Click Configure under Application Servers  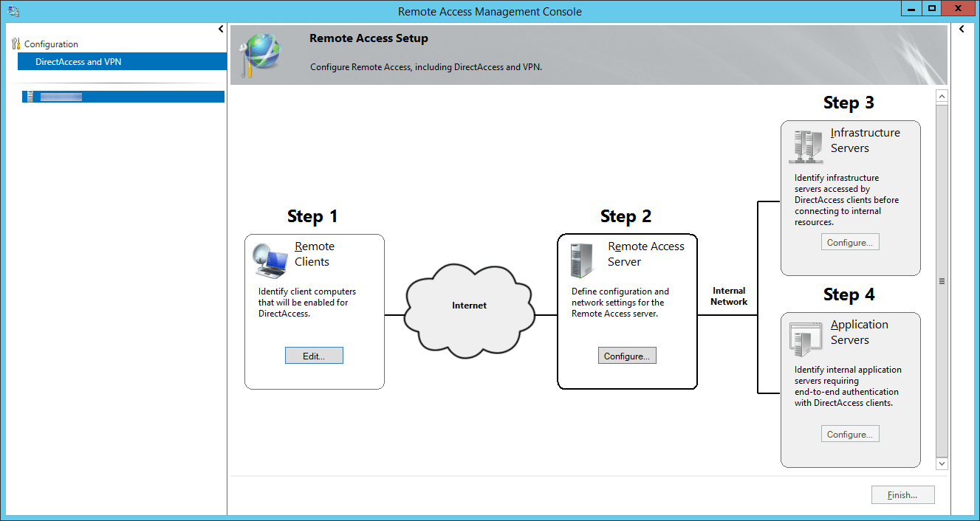click(850, 433)
